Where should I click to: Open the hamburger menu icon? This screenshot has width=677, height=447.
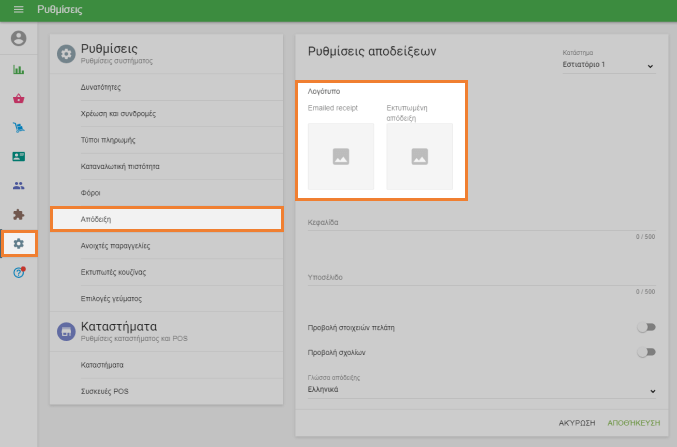(x=18, y=9)
